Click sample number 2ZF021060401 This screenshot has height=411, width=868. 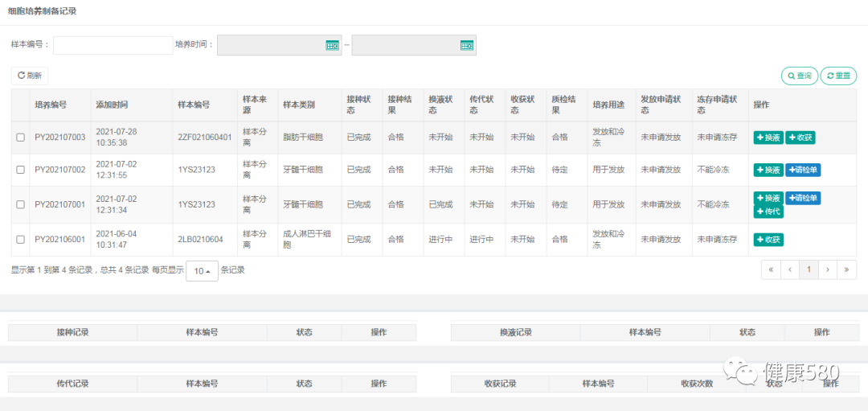tap(204, 138)
